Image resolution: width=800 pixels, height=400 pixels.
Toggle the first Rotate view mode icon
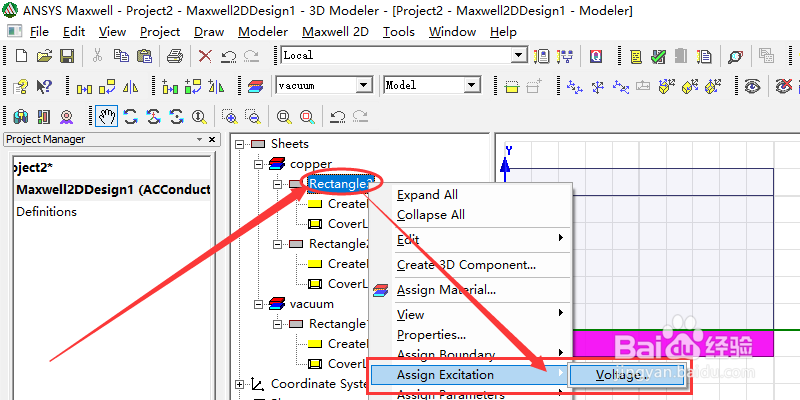tap(131, 117)
